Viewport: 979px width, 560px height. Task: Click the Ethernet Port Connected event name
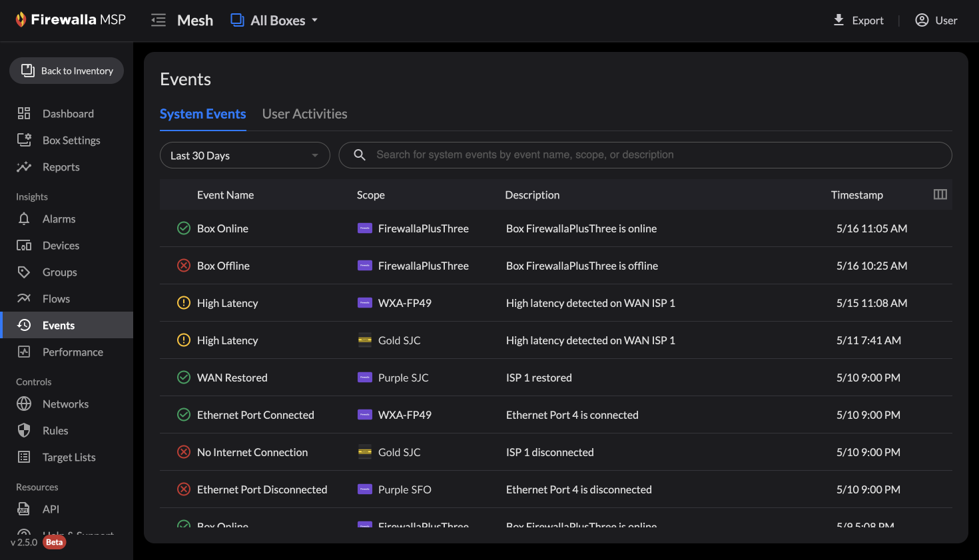tap(256, 415)
